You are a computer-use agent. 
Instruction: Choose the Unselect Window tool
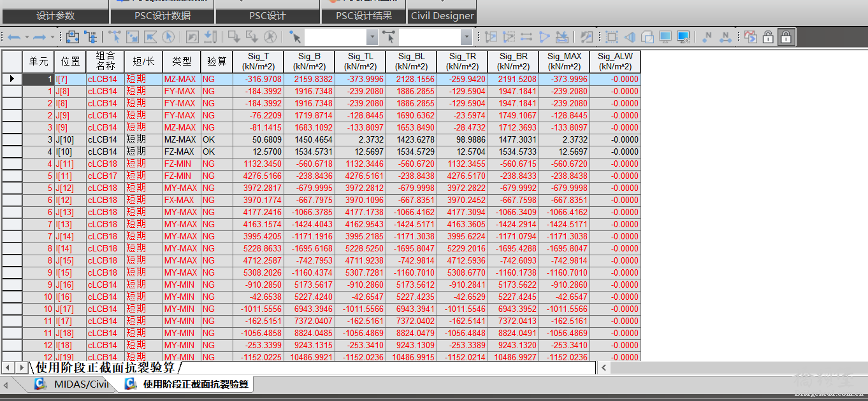tap(234, 38)
